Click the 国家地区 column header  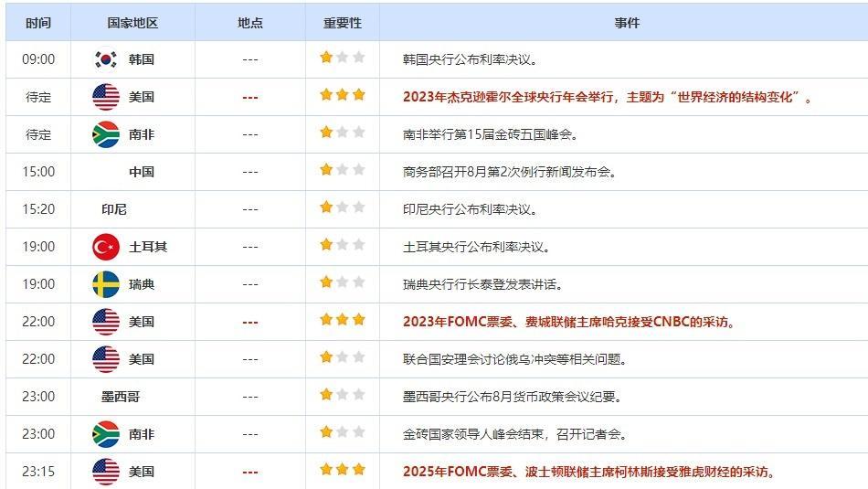click(132, 22)
